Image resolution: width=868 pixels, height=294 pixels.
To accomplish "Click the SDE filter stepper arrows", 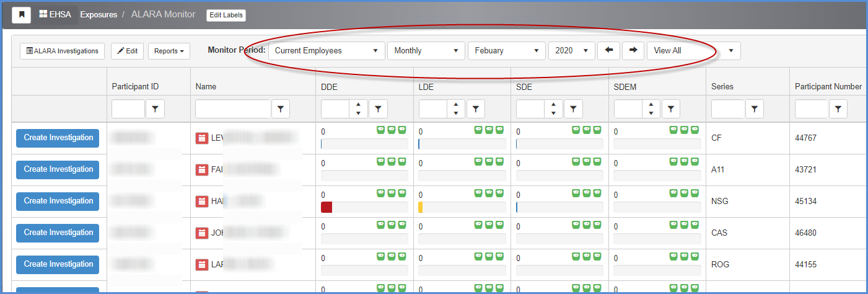I will pos(553,109).
